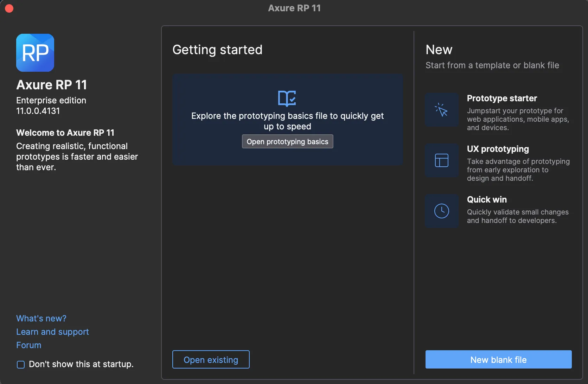Select the Quick win clock icon
This screenshot has width=588, height=384.
coord(442,211)
